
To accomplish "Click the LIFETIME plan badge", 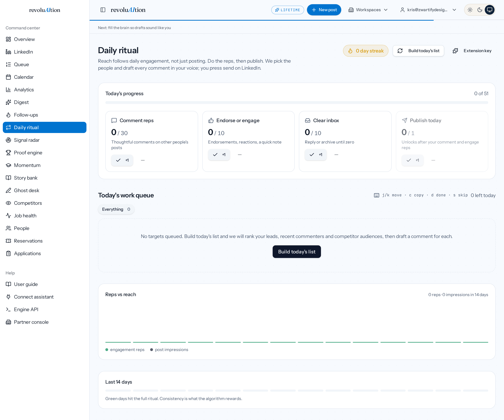I will tap(288, 10).
